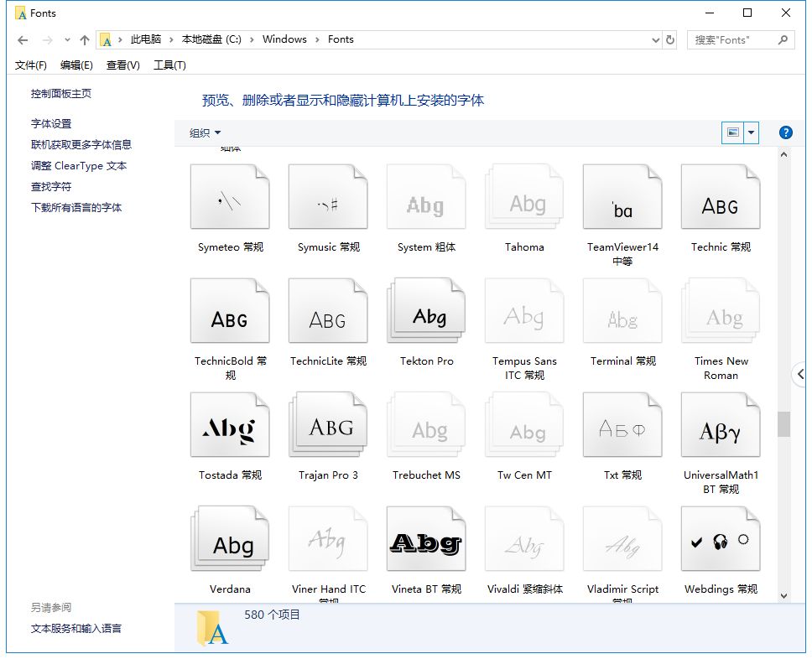Select the TechnicBold 常规 font icon
The height and width of the screenshot is (659, 812).
click(x=230, y=310)
